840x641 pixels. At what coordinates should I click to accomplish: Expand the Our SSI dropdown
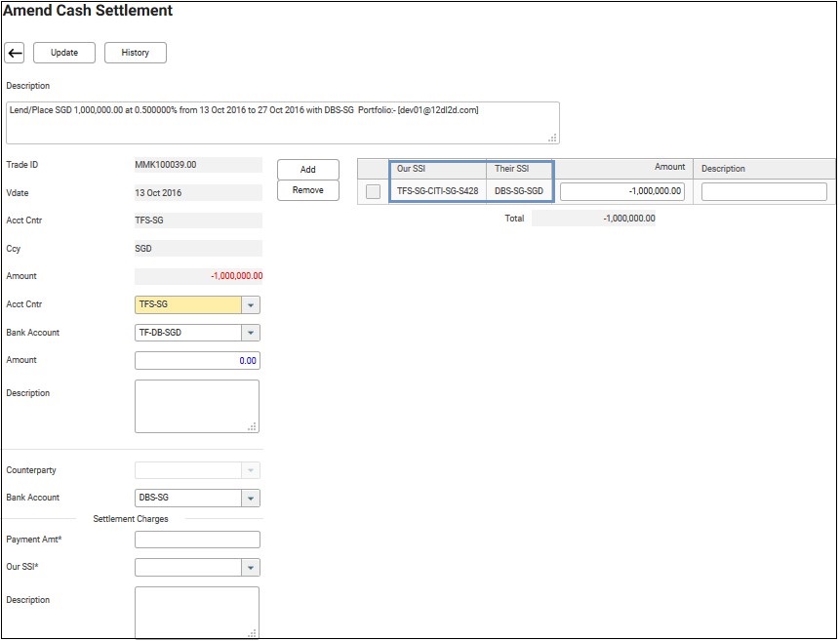click(x=251, y=568)
